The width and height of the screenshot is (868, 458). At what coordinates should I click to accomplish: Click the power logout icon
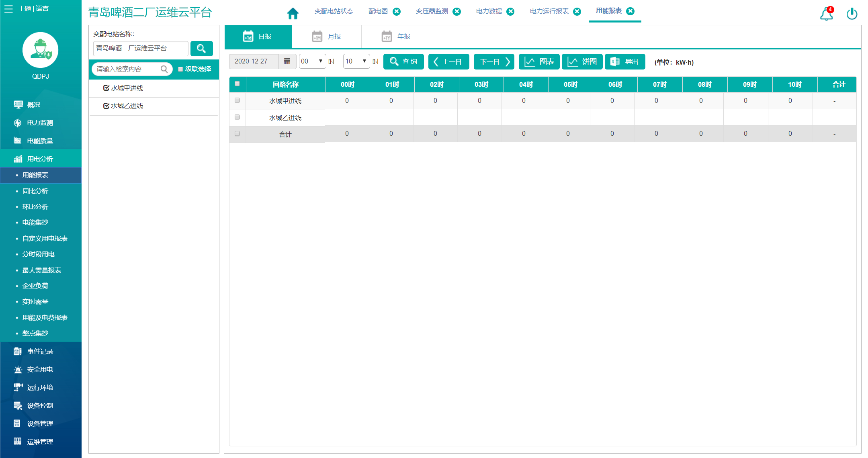852,14
